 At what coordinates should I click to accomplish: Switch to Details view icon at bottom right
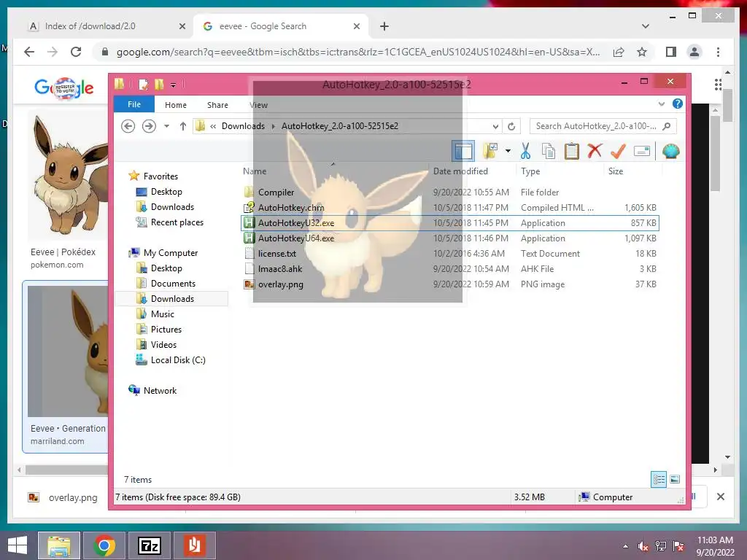tap(659, 479)
